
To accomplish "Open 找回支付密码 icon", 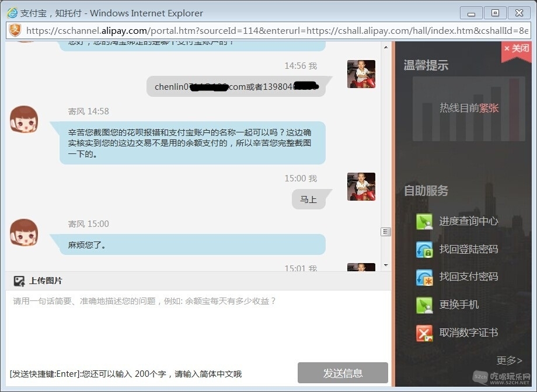I will click(x=424, y=277).
